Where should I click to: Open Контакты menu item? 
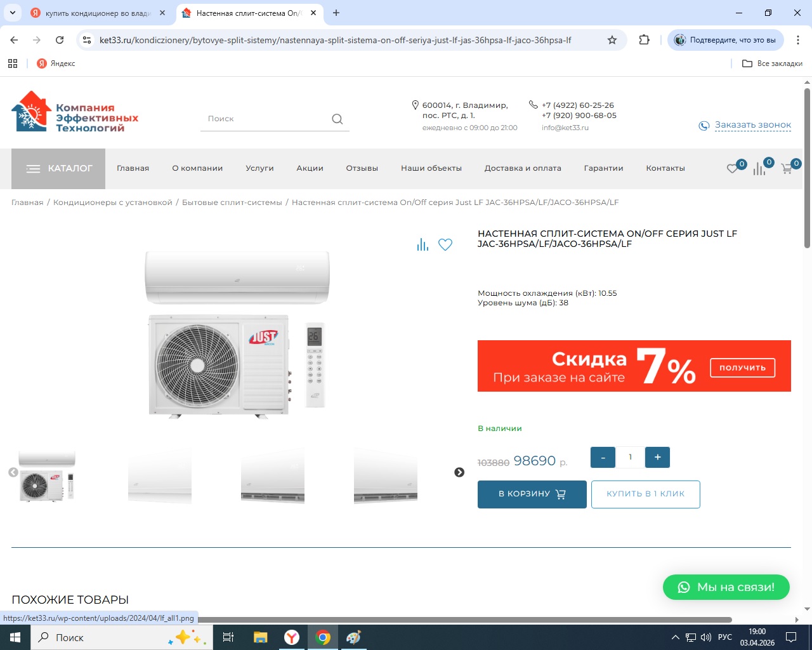coord(665,168)
